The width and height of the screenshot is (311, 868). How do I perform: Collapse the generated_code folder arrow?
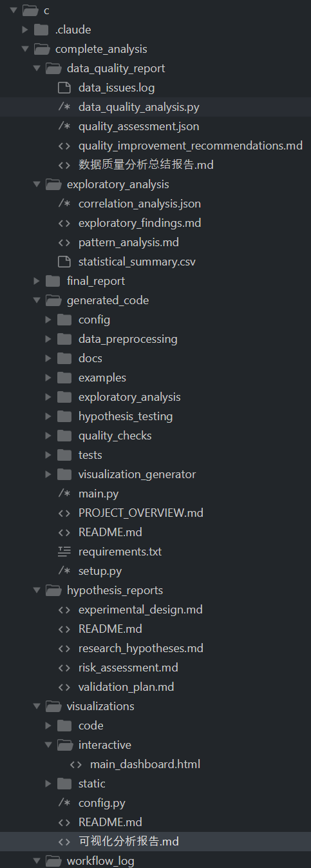coord(37,300)
